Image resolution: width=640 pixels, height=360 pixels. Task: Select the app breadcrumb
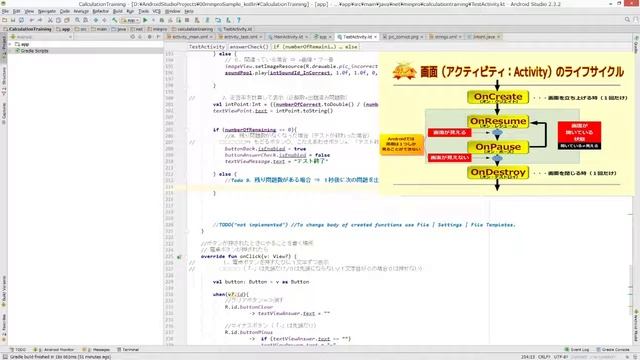click(x=63, y=29)
